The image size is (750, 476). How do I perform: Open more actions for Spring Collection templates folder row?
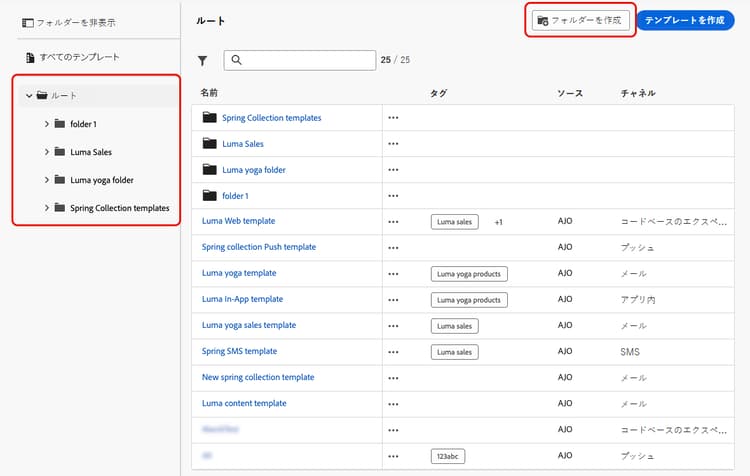393,118
